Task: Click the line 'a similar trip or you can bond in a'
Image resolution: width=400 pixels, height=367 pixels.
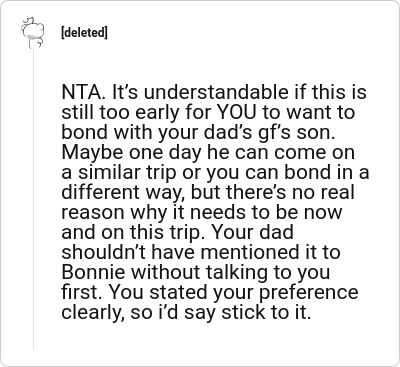Action: click(215, 172)
